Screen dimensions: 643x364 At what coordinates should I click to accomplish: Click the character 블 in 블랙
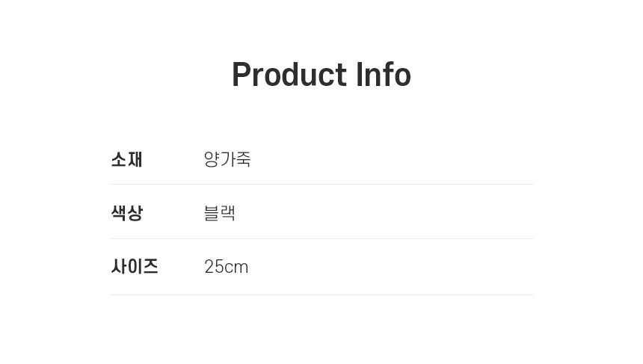pos(212,213)
